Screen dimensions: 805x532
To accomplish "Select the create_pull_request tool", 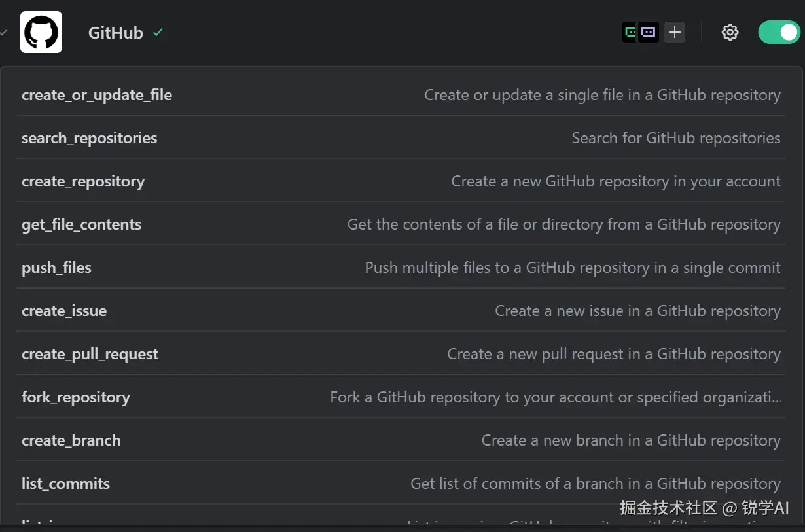I will tap(90, 354).
